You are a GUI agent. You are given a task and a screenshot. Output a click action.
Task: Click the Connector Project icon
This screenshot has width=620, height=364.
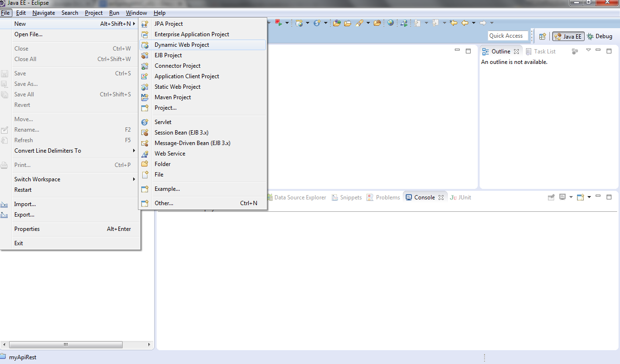(x=145, y=66)
